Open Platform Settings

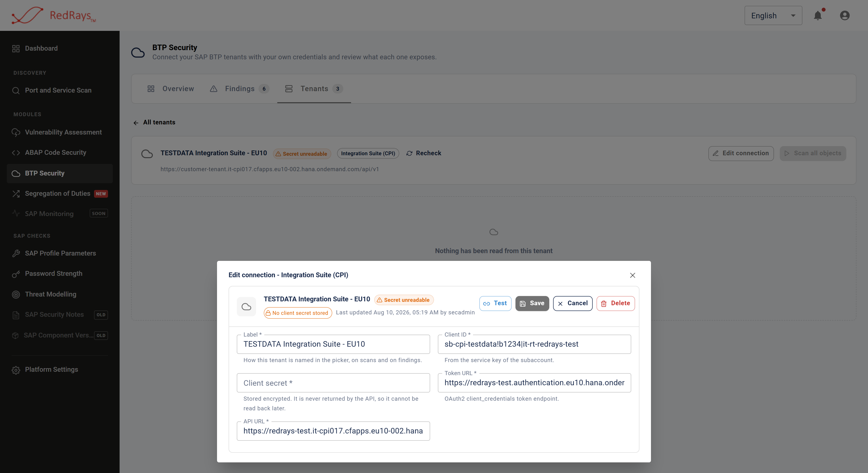tap(60, 370)
